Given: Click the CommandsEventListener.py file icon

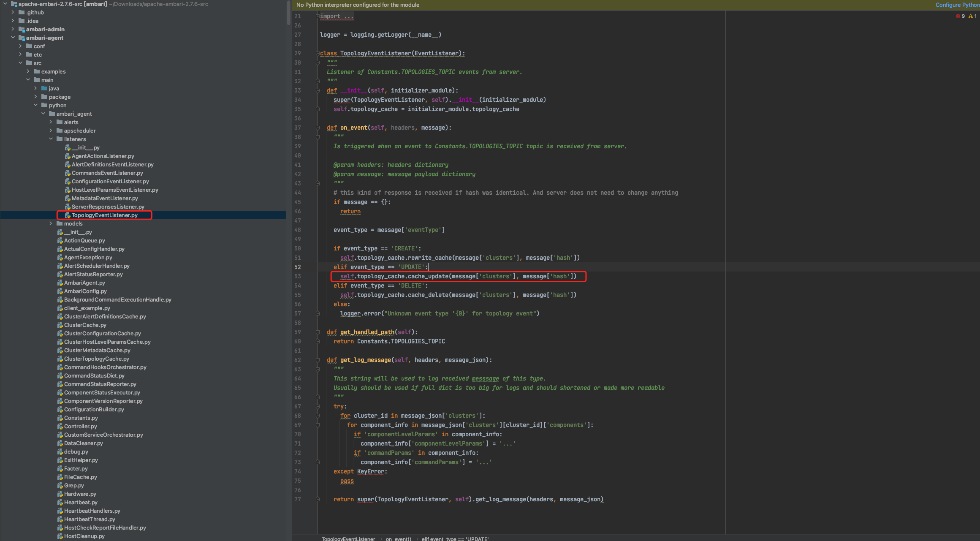Looking at the screenshot, I should tap(68, 173).
